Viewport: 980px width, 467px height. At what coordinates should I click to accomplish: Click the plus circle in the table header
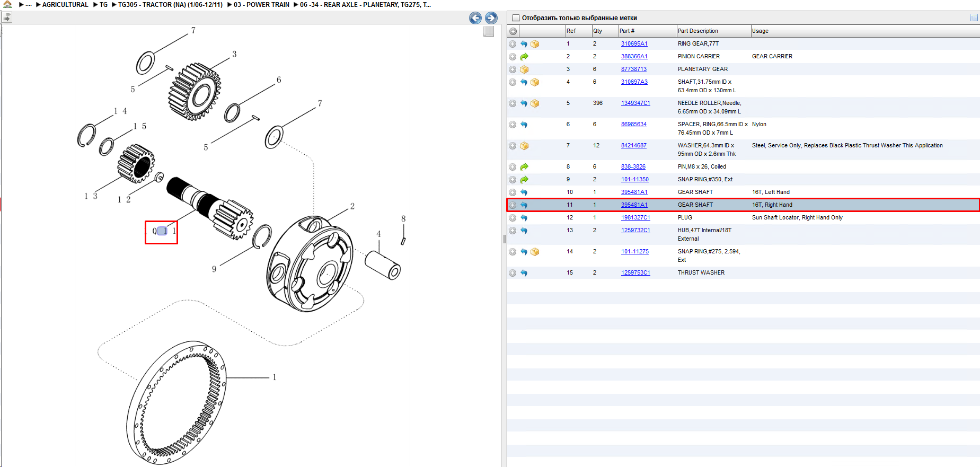pos(513,31)
